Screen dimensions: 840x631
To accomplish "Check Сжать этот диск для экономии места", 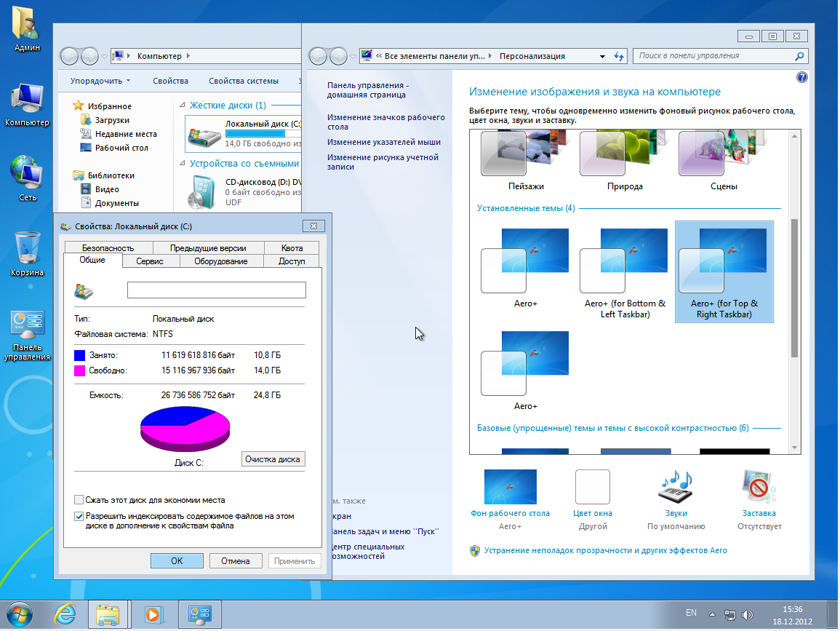I will pos(79,500).
